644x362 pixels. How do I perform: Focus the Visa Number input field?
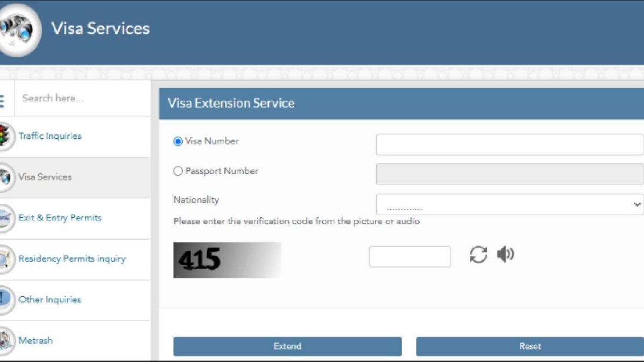pos(510,145)
